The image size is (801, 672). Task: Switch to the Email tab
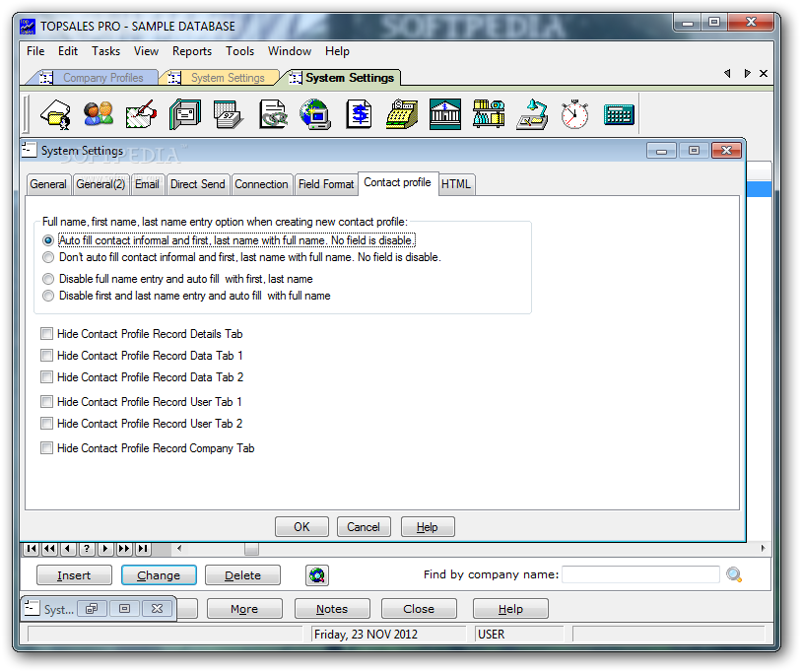coord(147,184)
